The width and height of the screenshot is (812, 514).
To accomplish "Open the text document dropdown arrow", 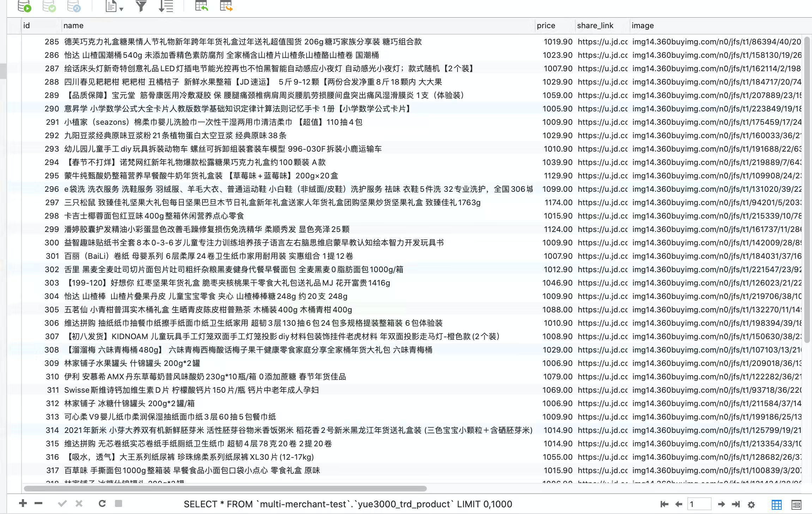I will pos(121,9).
